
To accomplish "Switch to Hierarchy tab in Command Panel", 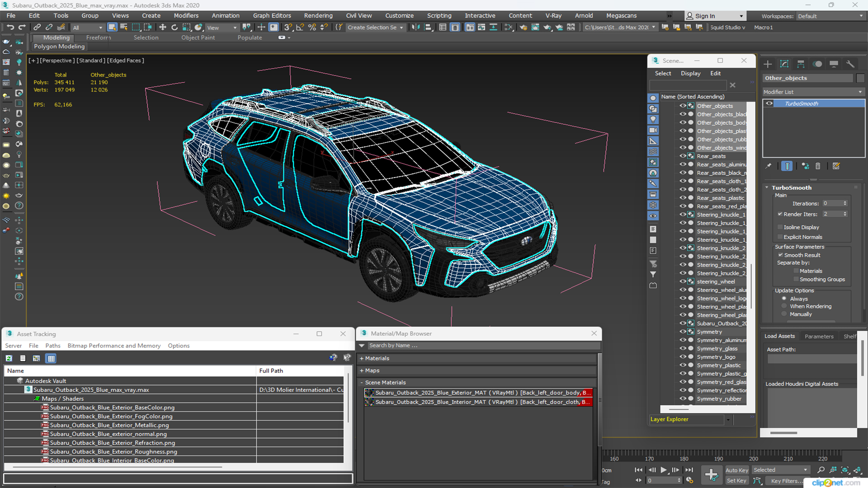I will 801,64.
